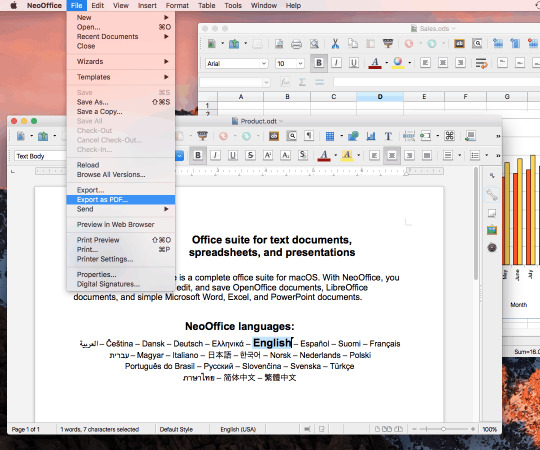This screenshot has height=450, width=540.
Task: Click the Print icon in Sales.ods toolbar
Action: tap(296, 44)
